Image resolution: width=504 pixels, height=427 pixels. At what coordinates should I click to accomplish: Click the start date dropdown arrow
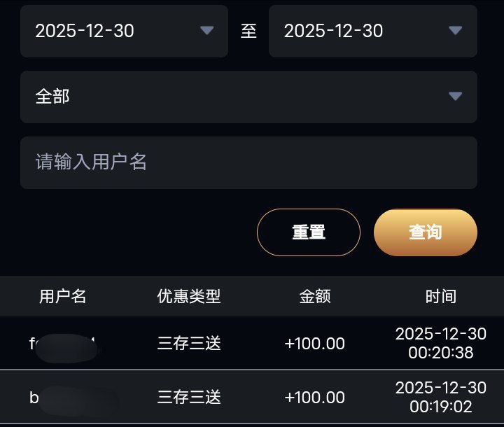pyautogui.click(x=206, y=30)
